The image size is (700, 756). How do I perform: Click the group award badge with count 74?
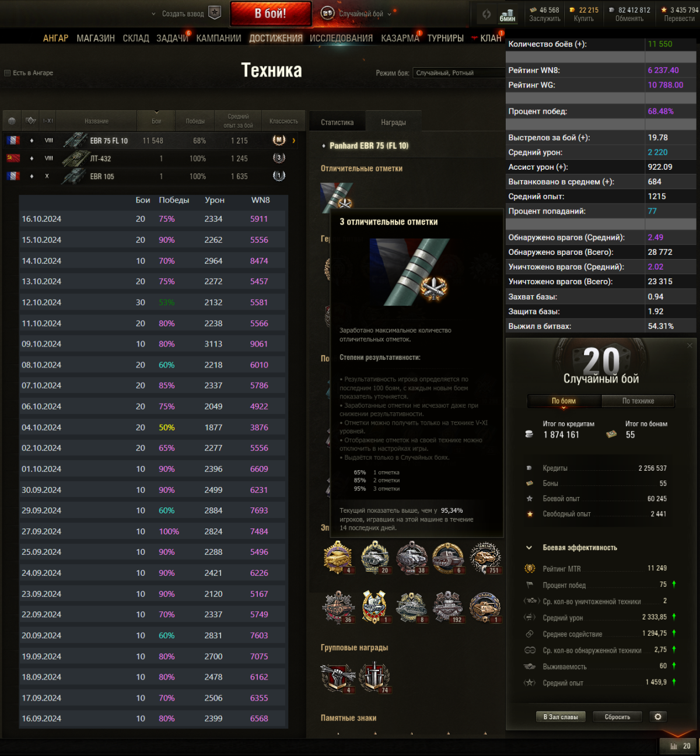374,677
